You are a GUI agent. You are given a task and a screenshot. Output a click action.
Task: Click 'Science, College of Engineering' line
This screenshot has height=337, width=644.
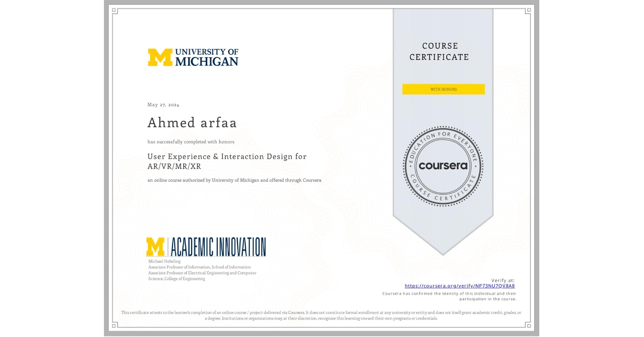point(177,279)
